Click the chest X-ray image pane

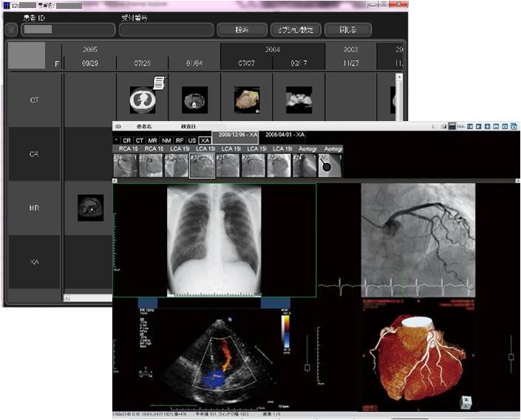coord(214,240)
